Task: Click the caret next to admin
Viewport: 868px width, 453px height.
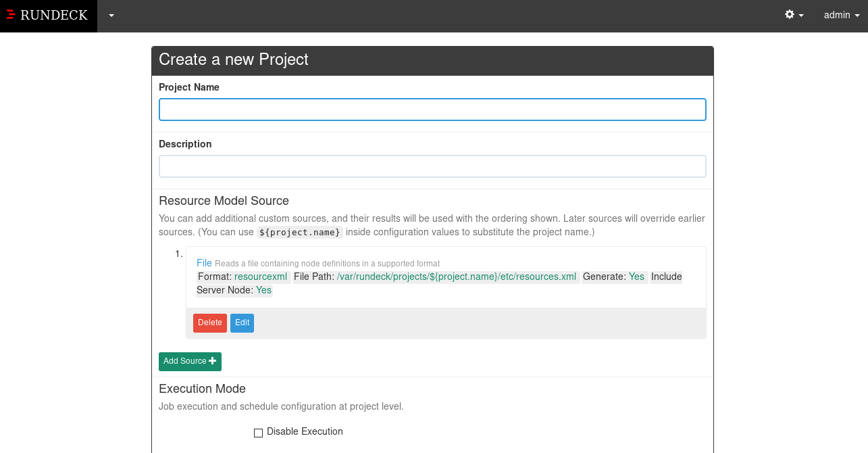Action: [x=857, y=15]
